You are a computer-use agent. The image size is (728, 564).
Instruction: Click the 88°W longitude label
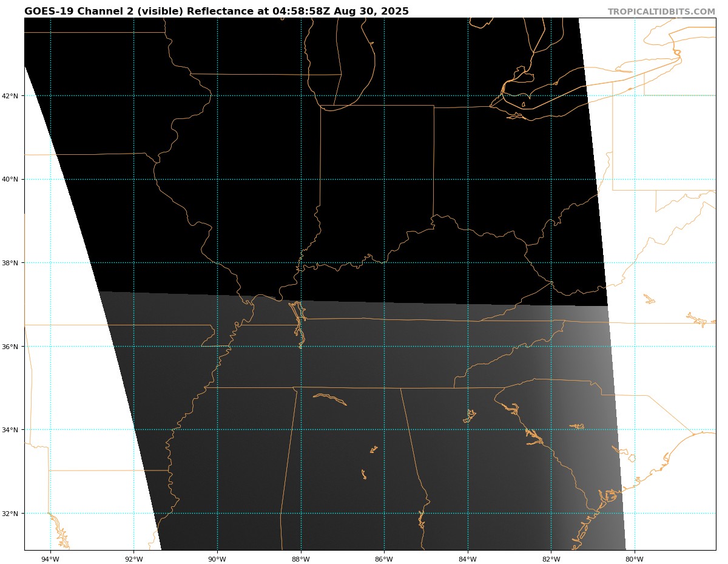pyautogui.click(x=300, y=559)
